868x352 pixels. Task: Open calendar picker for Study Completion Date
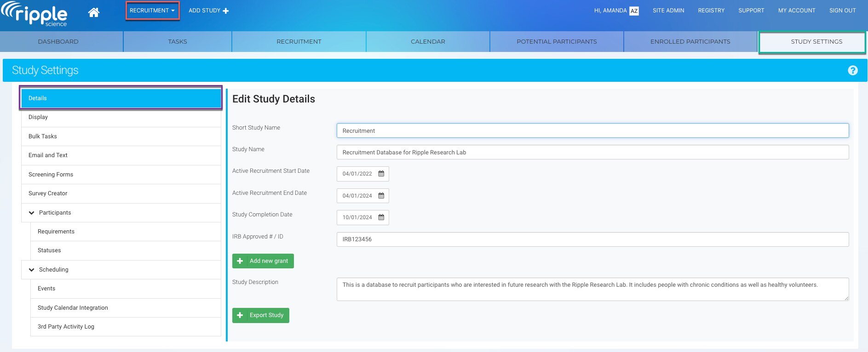click(x=381, y=217)
